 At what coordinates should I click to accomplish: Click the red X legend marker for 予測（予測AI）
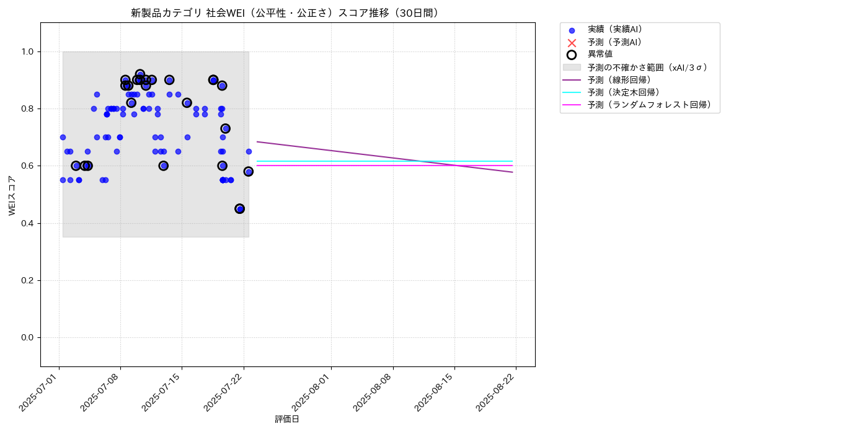pos(572,43)
